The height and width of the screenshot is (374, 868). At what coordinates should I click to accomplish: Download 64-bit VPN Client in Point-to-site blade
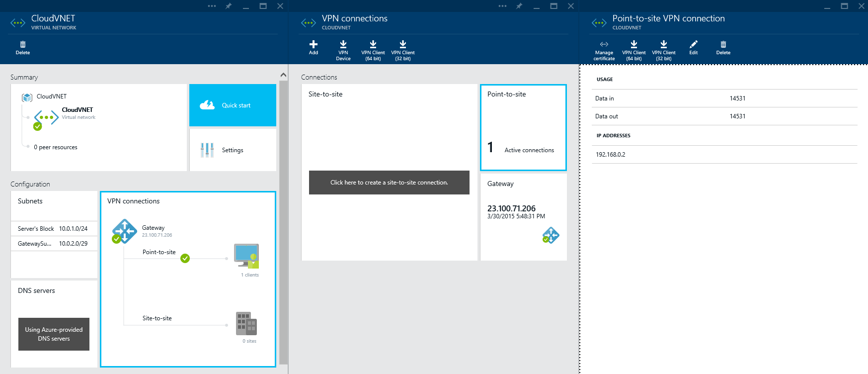(x=634, y=51)
